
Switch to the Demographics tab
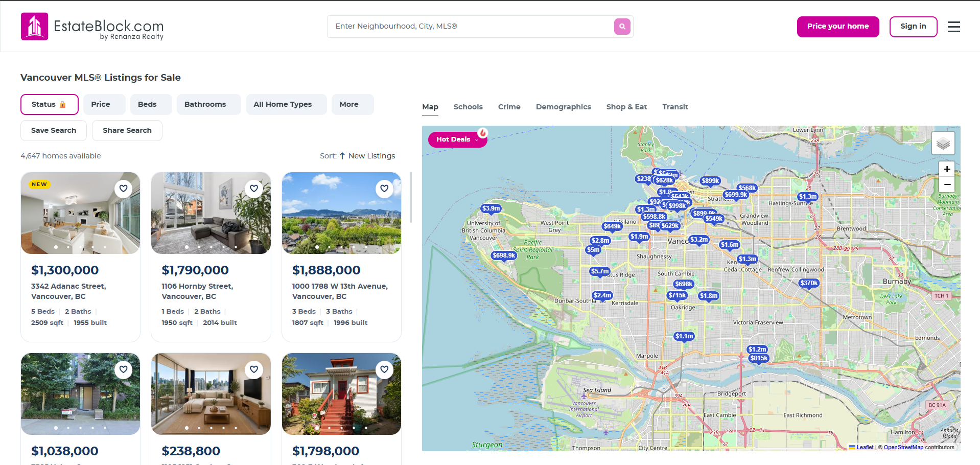click(x=563, y=107)
